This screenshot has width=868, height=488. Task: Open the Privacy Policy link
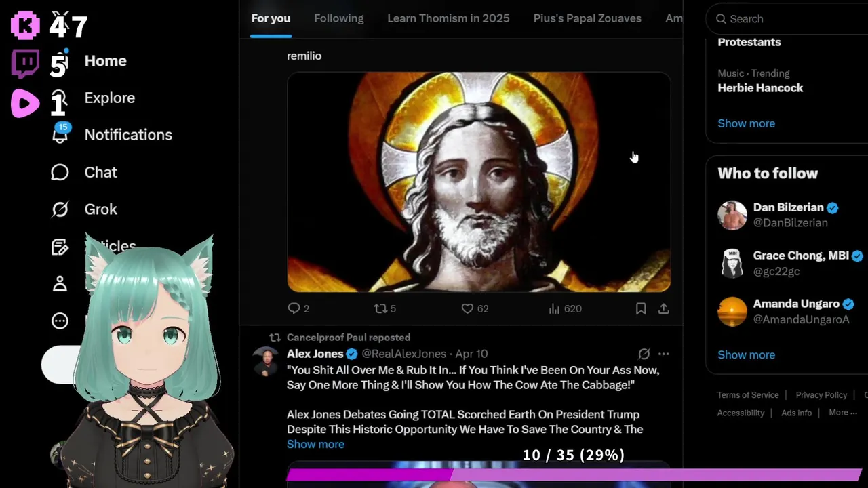coord(821,395)
